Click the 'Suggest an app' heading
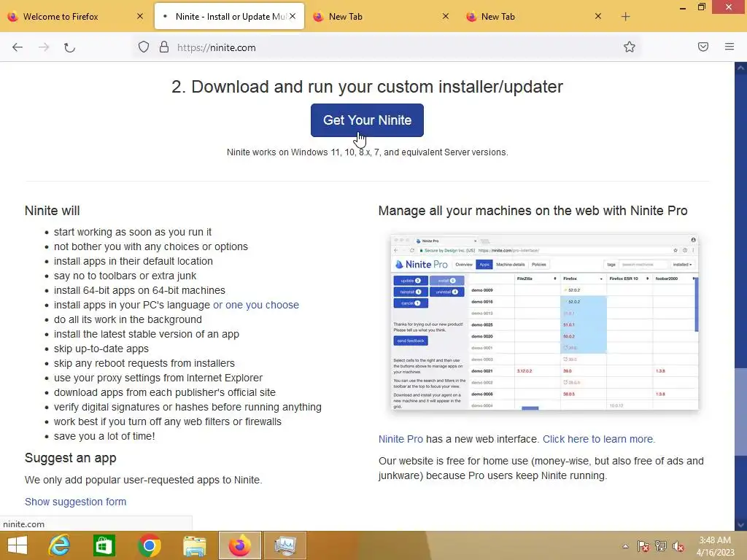The width and height of the screenshot is (747, 560). click(71, 458)
